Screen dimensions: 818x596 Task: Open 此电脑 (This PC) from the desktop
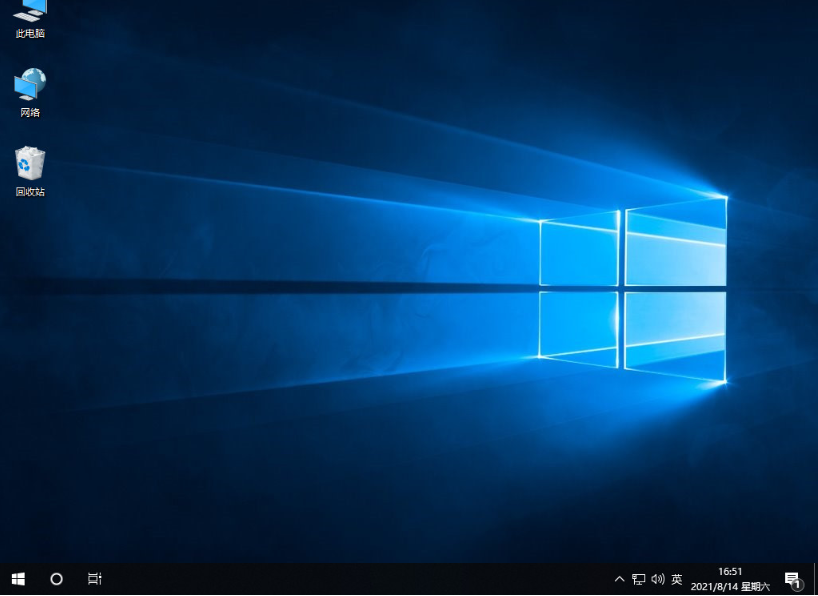tap(29, 18)
